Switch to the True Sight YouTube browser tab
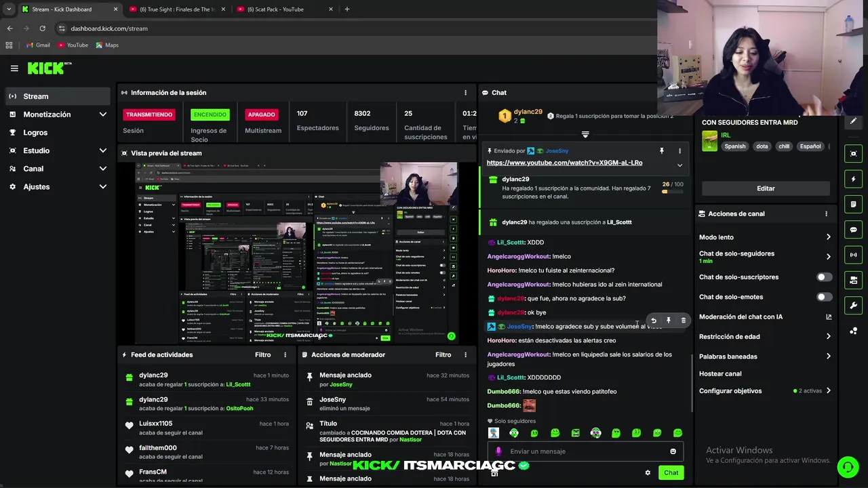The width and height of the screenshot is (868, 488). [x=177, y=9]
